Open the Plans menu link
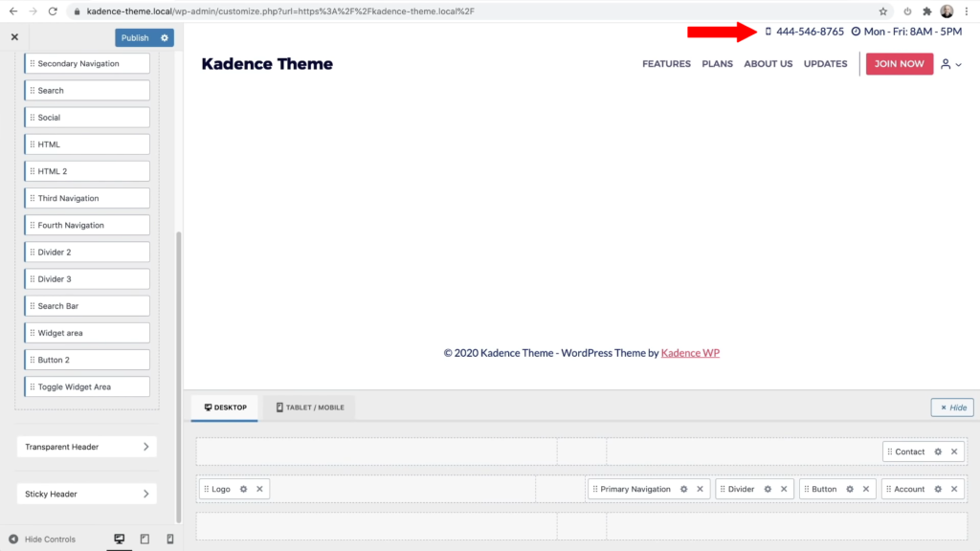This screenshot has width=980, height=551. pos(717,64)
